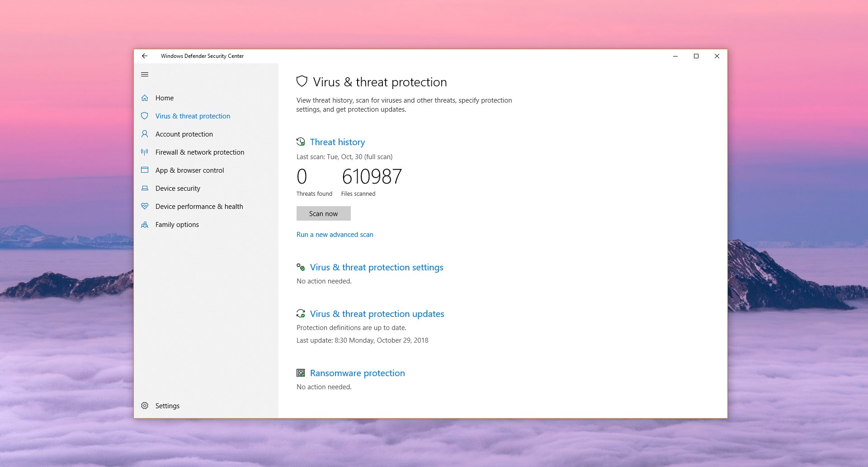Screen dimensions: 868x467
Task: Click the Threat history clock icon
Action: pos(301,142)
